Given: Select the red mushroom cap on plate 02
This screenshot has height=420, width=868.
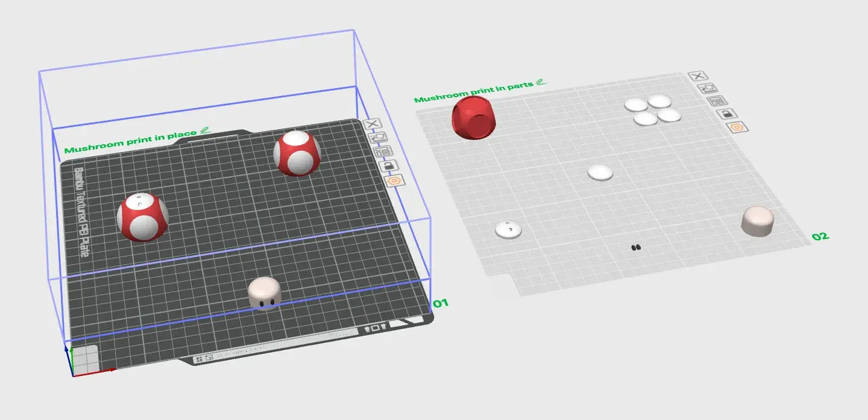Looking at the screenshot, I should point(474,119).
